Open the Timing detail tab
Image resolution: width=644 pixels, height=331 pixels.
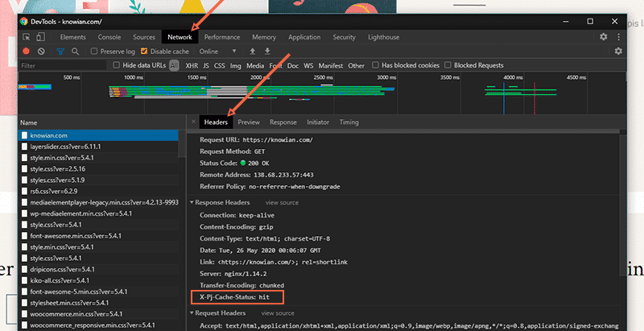pos(349,122)
